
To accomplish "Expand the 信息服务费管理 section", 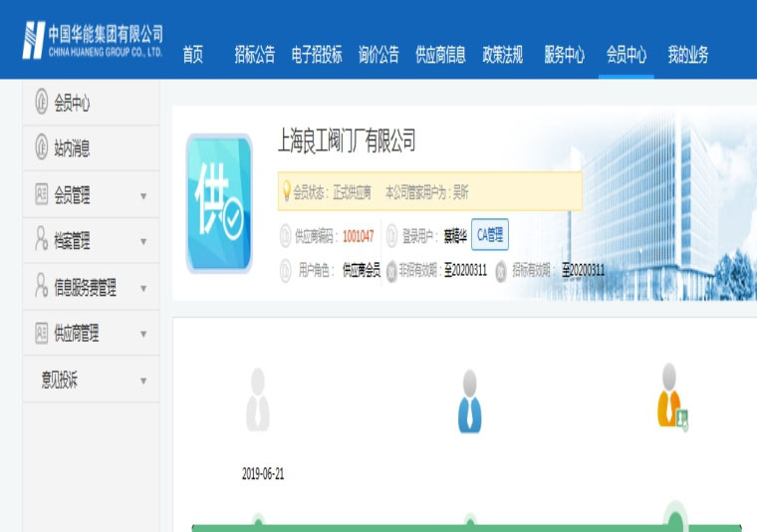I will 143,289.
